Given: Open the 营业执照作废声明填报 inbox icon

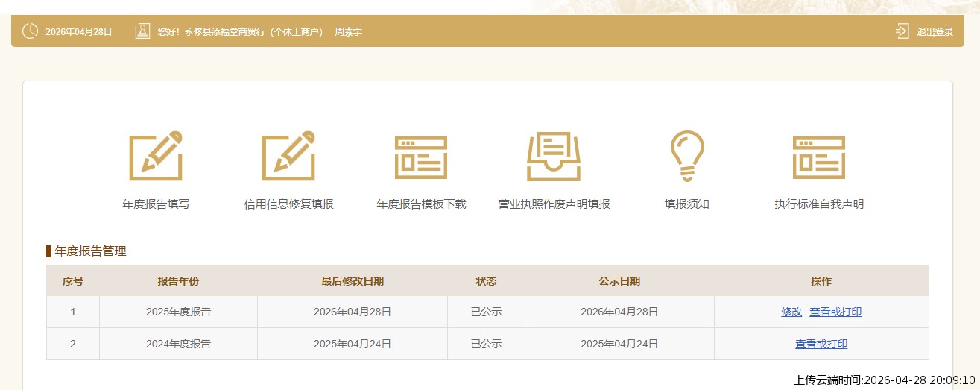Looking at the screenshot, I should point(554,157).
